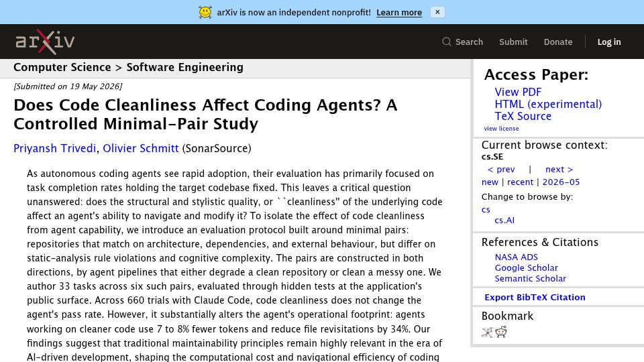The height and width of the screenshot is (362, 644).
Task: Browse by cs.AI category
Action: point(504,220)
